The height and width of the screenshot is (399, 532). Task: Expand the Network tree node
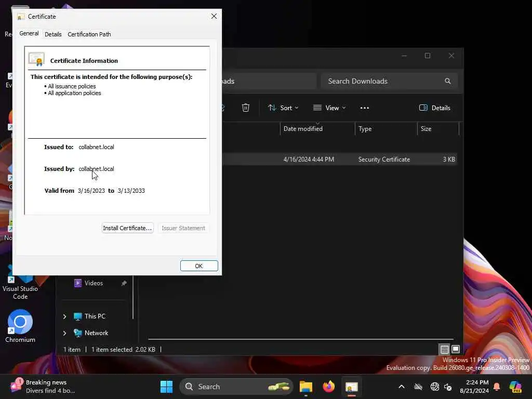point(64,333)
